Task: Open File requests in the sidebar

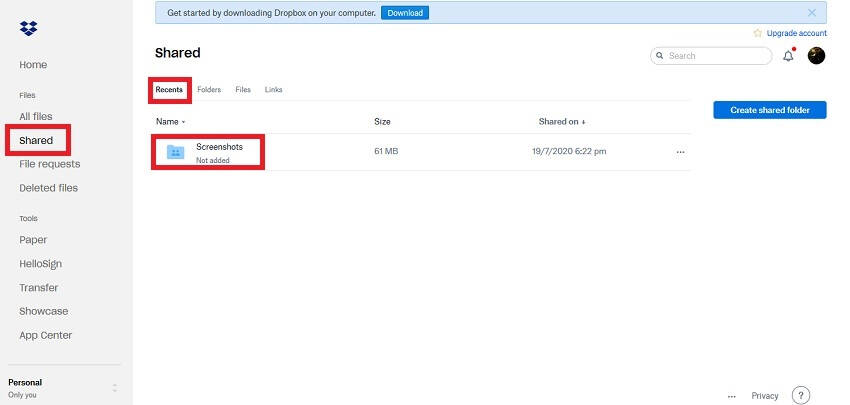Action: point(49,164)
